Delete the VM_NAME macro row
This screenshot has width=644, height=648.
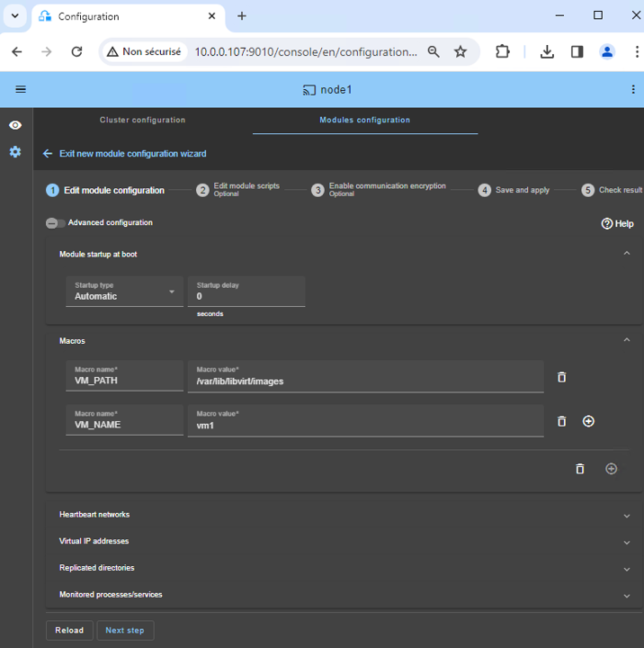pos(561,421)
